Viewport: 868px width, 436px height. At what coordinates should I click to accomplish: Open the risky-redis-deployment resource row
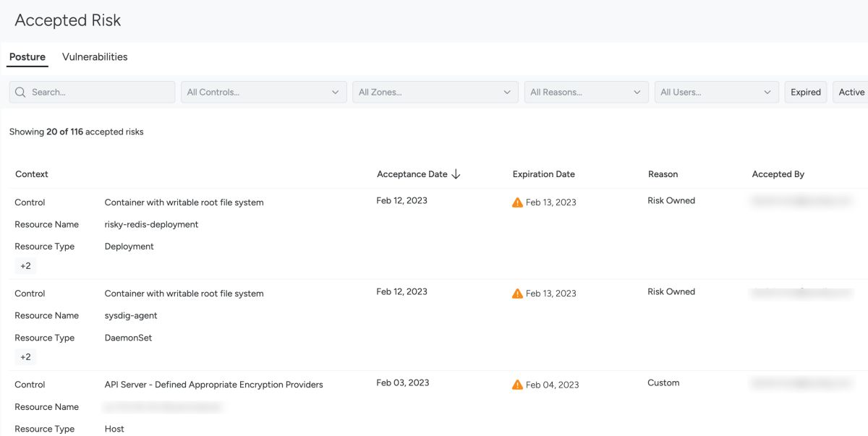pos(151,225)
